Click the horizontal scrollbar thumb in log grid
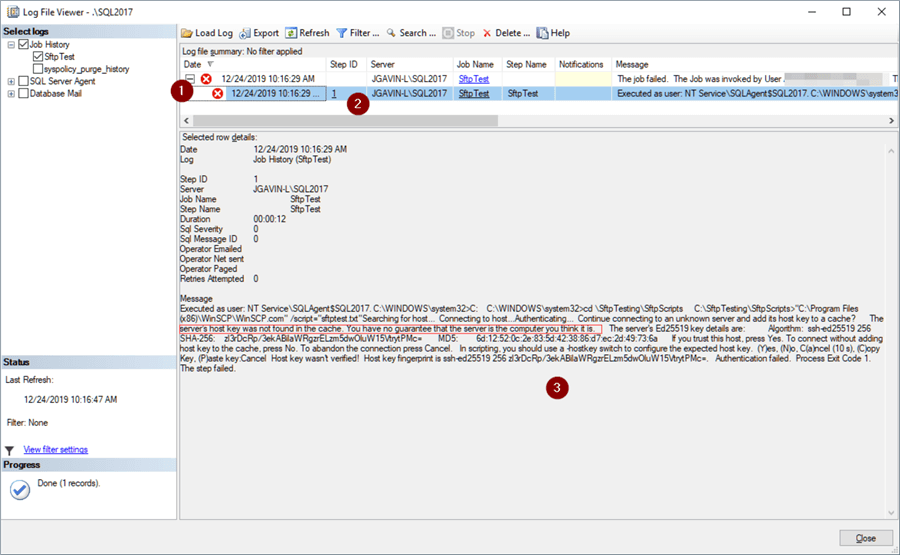 click(x=346, y=121)
